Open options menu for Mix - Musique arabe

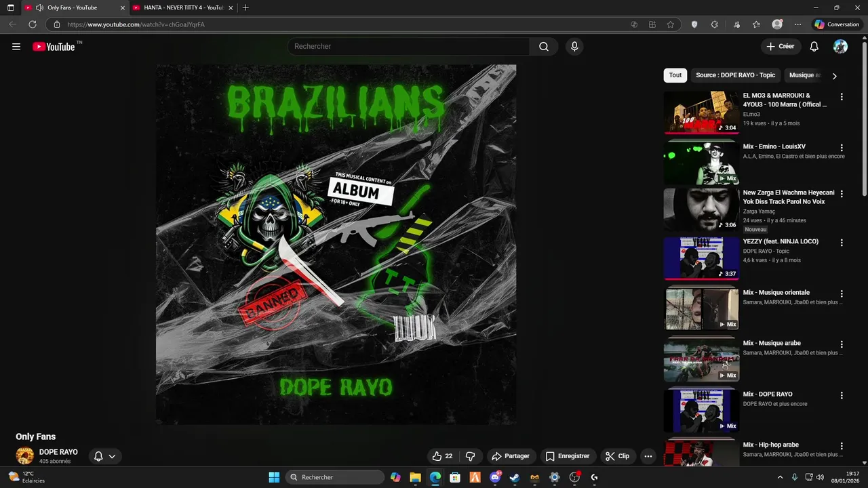[x=842, y=344]
